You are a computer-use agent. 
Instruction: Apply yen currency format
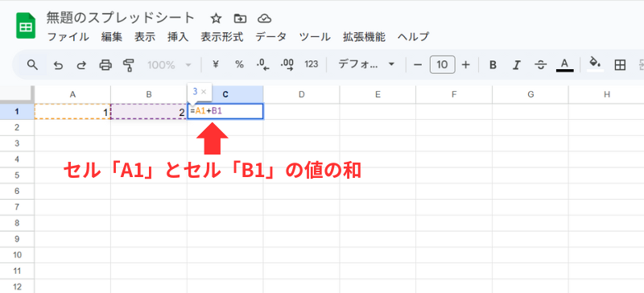pos(215,64)
